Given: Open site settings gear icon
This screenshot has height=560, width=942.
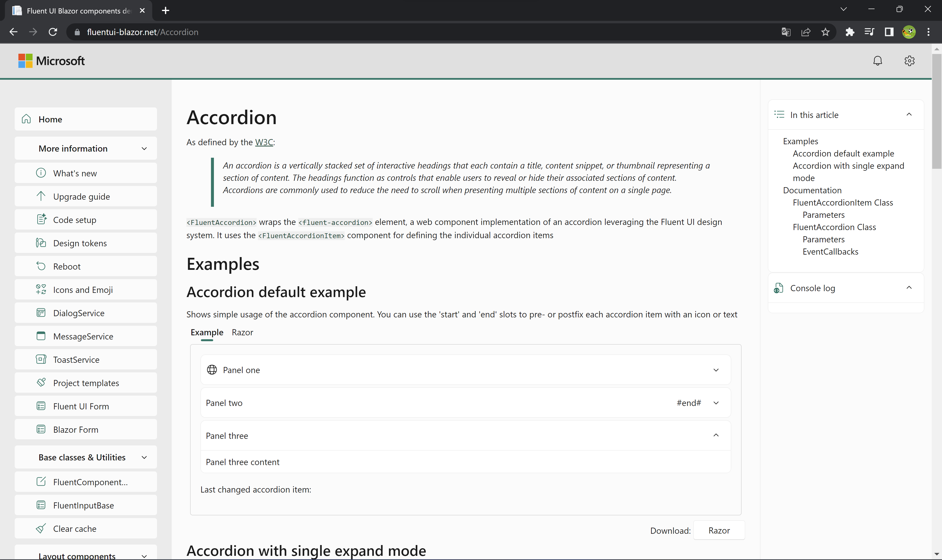Looking at the screenshot, I should [x=909, y=61].
